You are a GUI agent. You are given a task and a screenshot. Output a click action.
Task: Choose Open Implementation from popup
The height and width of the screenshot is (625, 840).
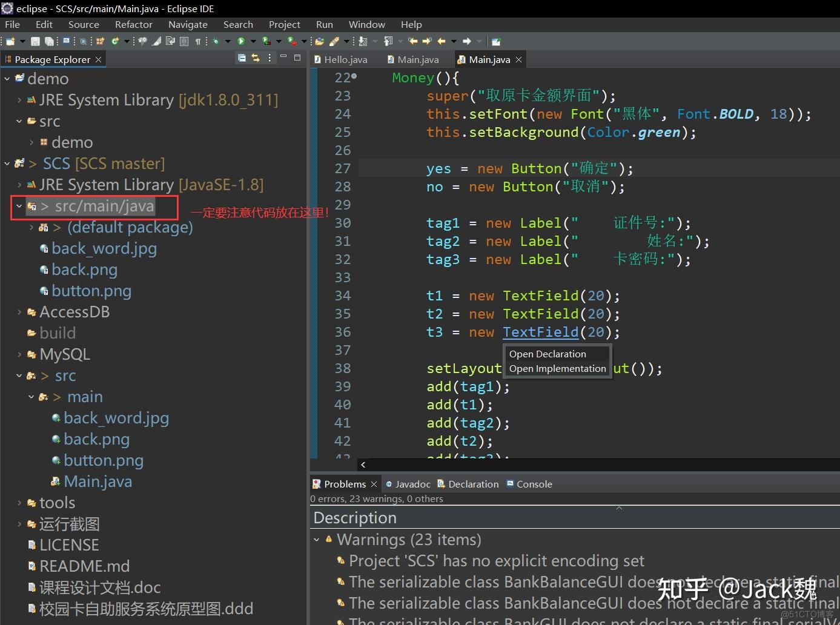click(557, 368)
